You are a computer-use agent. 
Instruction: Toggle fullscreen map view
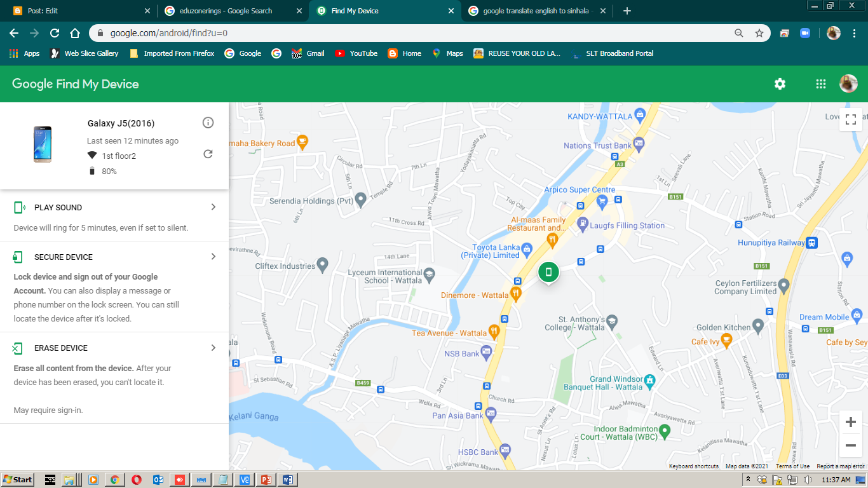850,119
